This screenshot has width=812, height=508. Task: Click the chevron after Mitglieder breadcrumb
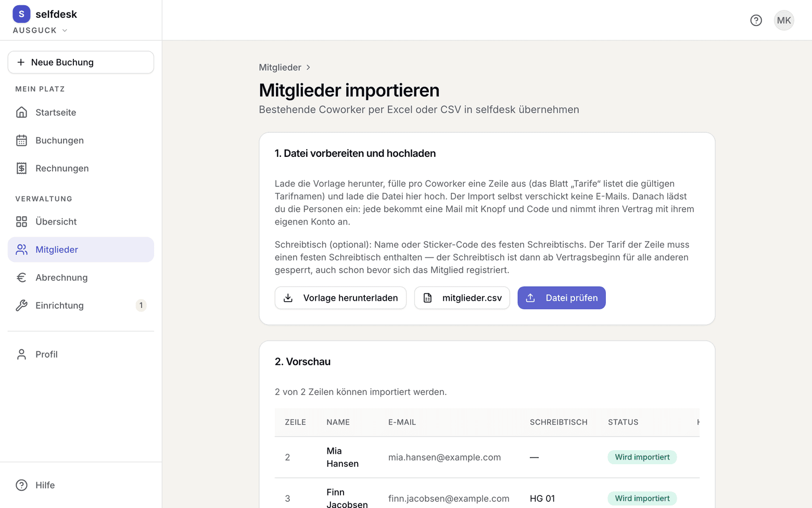point(308,67)
